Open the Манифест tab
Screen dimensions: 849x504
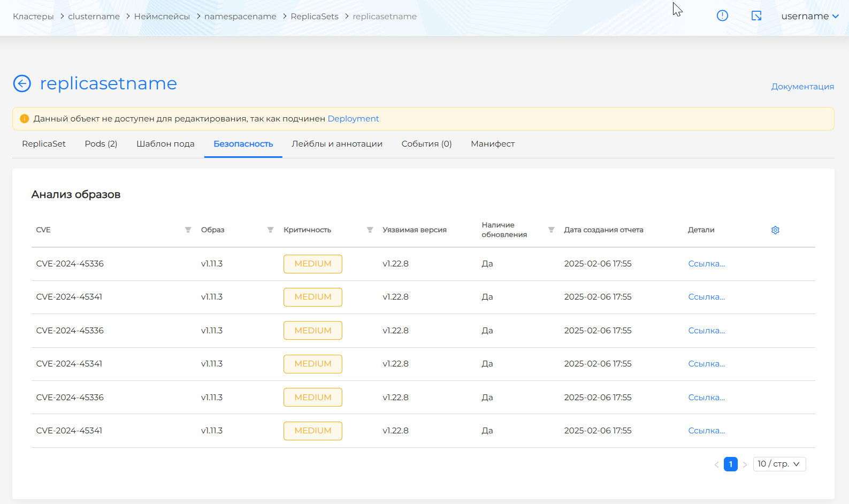pyautogui.click(x=493, y=144)
